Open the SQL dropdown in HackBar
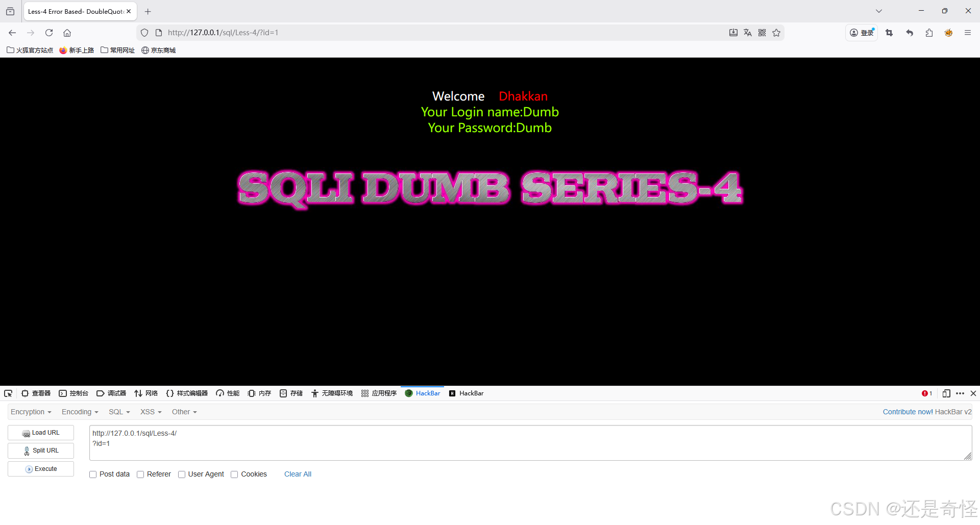The width and height of the screenshot is (980, 525). tap(119, 412)
